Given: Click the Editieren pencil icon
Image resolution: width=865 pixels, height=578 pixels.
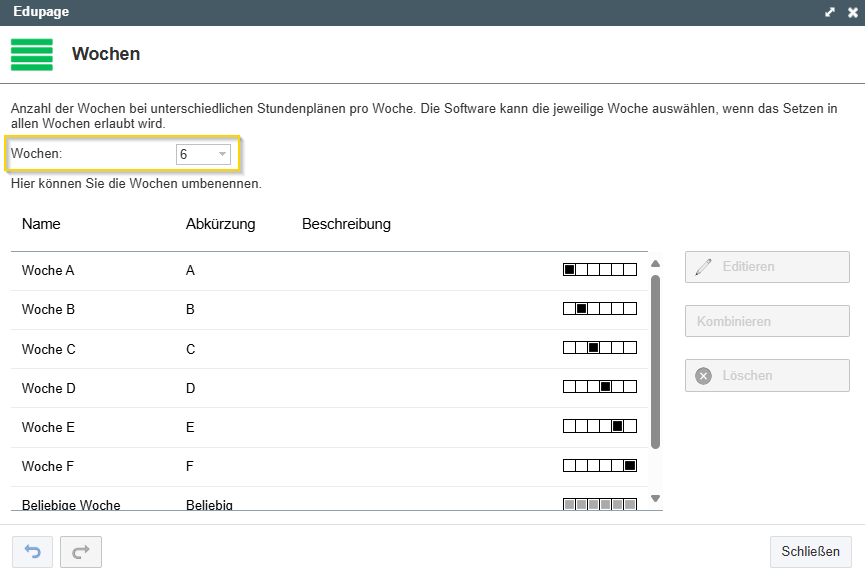Looking at the screenshot, I should point(703,267).
